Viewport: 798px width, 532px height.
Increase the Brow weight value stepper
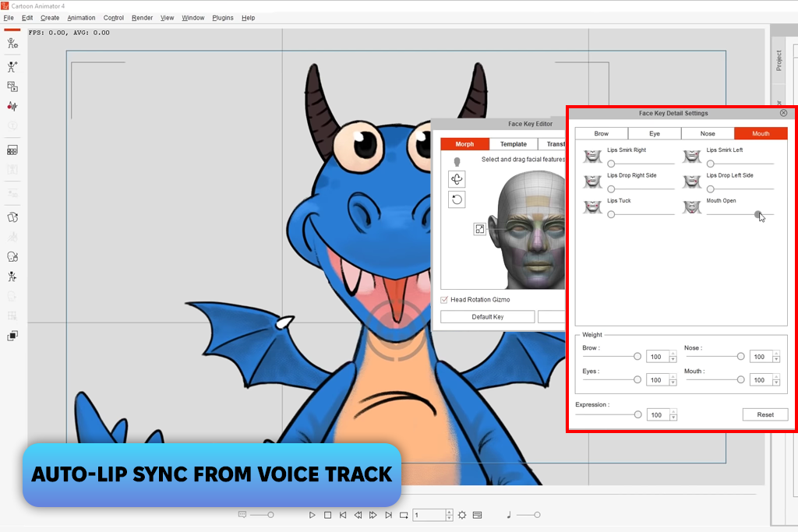673,354
